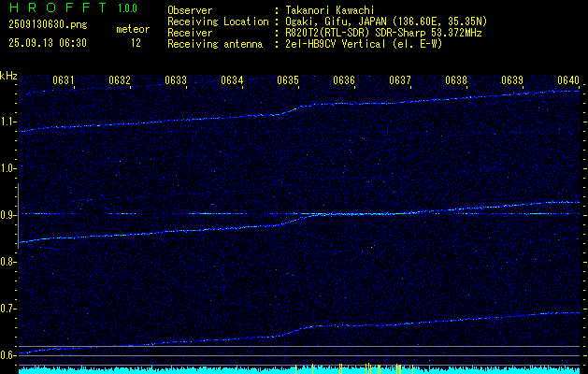Click the 1.1 kHz frequency label
Screen dimensions: 588x374
(8, 122)
